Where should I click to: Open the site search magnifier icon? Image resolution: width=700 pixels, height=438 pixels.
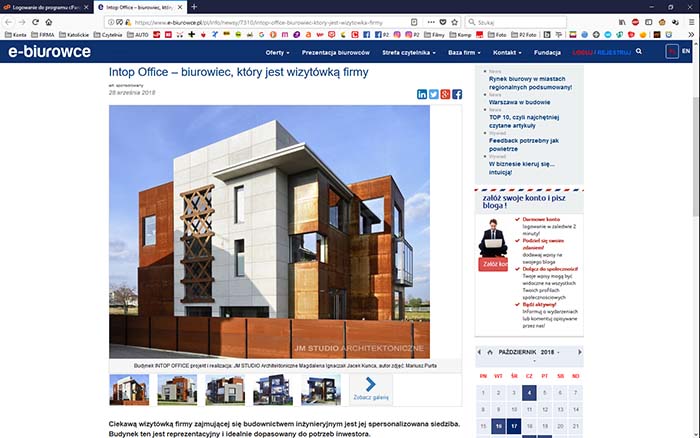pyautogui.click(x=639, y=52)
